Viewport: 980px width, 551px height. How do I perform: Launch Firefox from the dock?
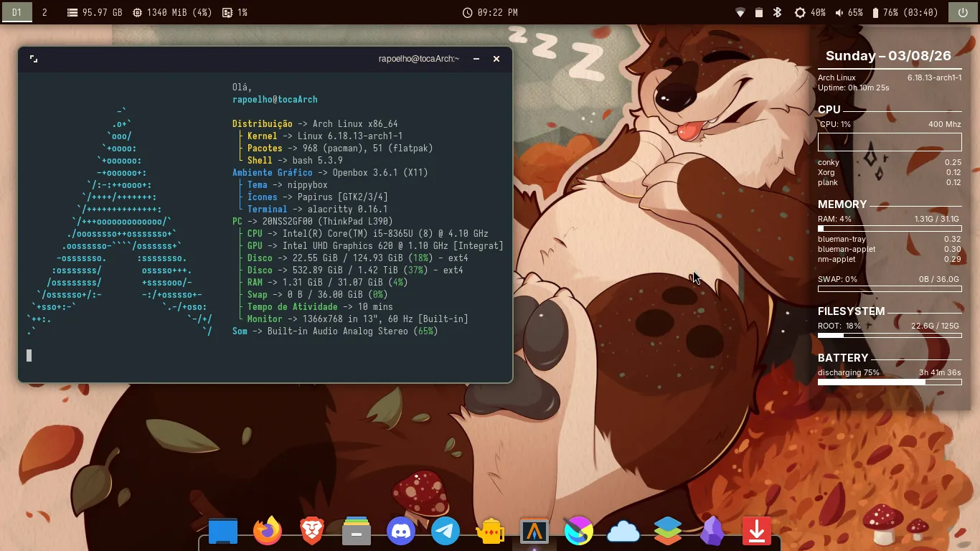[268, 532]
